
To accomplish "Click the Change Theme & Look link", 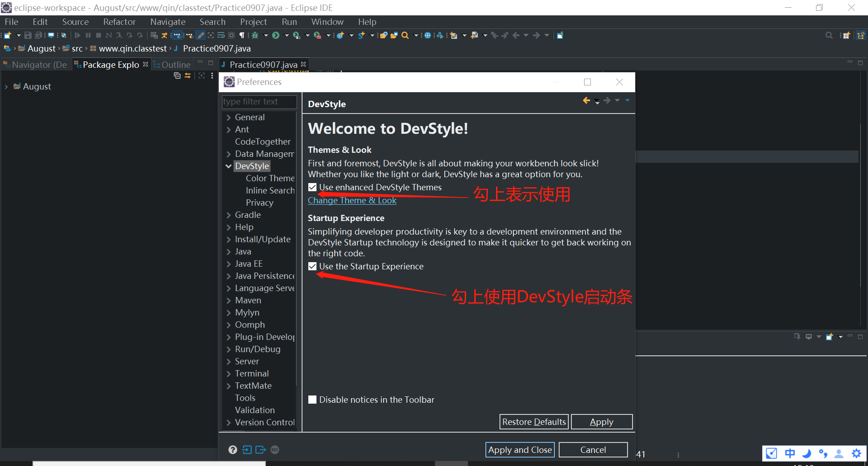I will (x=352, y=201).
